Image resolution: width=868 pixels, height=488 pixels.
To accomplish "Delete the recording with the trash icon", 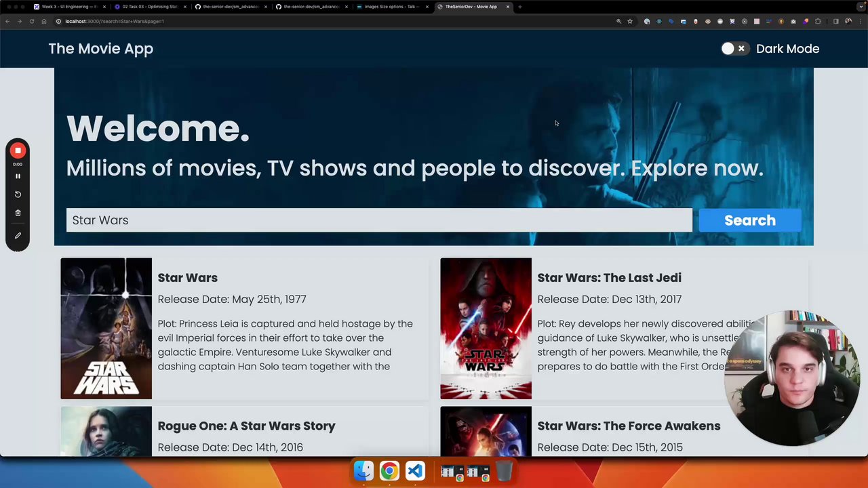I will (18, 213).
